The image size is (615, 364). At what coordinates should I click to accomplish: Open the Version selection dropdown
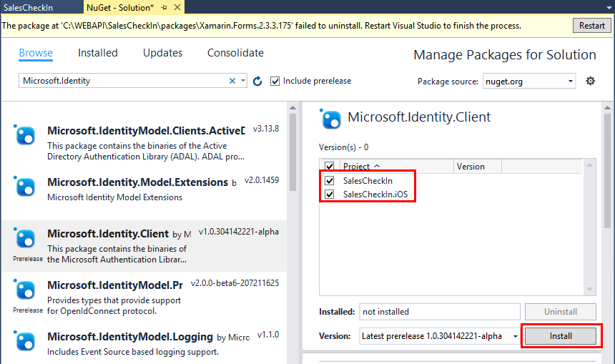click(x=516, y=336)
